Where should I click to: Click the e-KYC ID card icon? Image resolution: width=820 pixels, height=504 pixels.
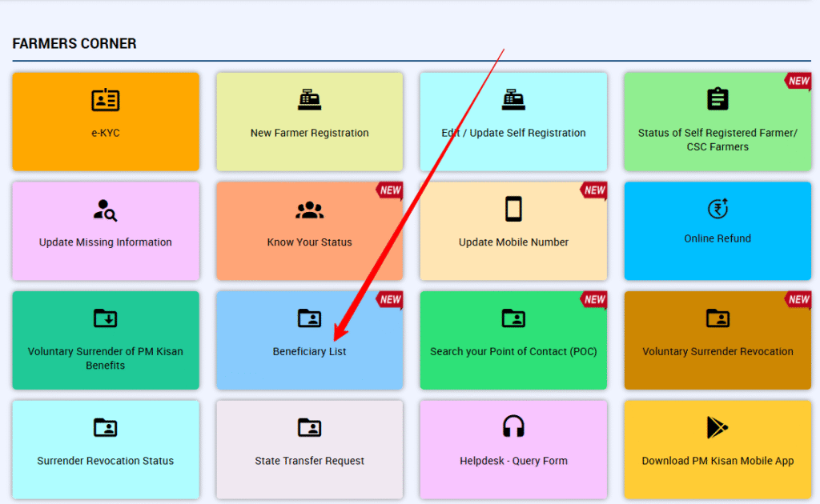click(105, 100)
